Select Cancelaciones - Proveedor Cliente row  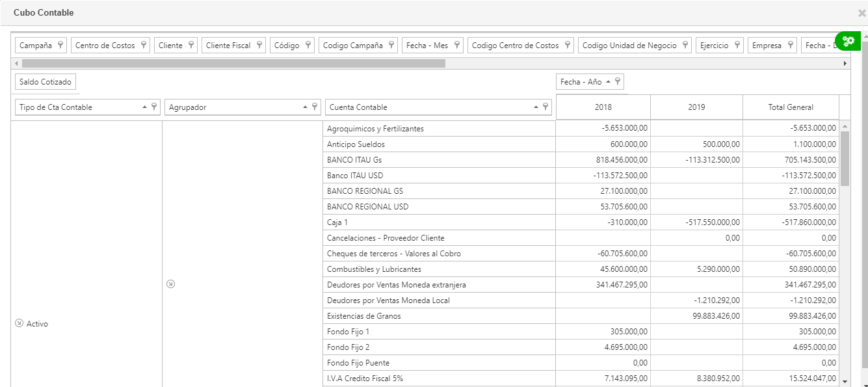point(439,238)
